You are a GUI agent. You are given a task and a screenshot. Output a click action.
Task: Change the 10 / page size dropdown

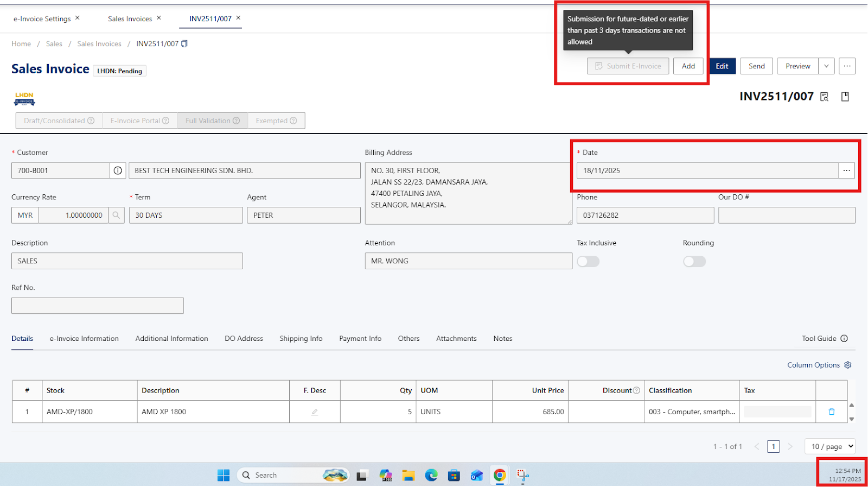pyautogui.click(x=830, y=447)
